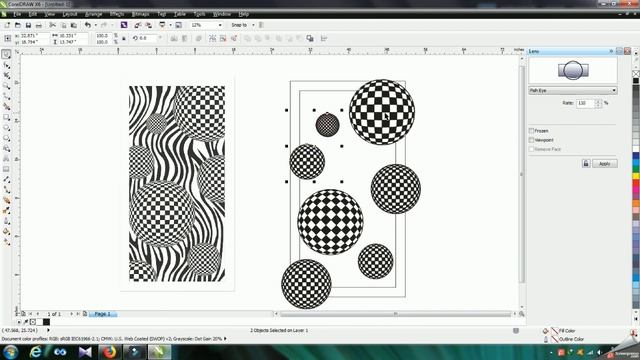Select the Rectangle tool in the toolbox

pyautogui.click(x=6, y=118)
